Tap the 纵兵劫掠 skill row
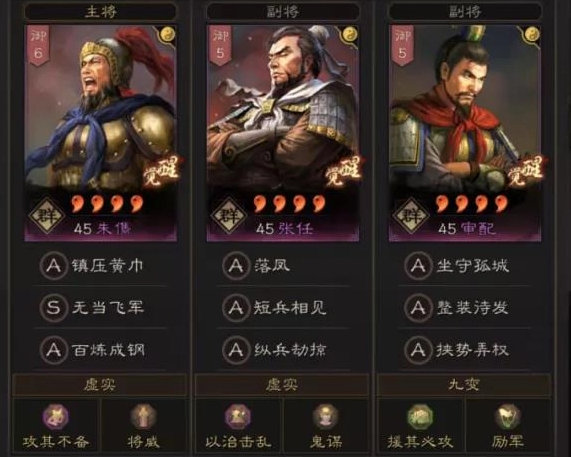 click(283, 350)
